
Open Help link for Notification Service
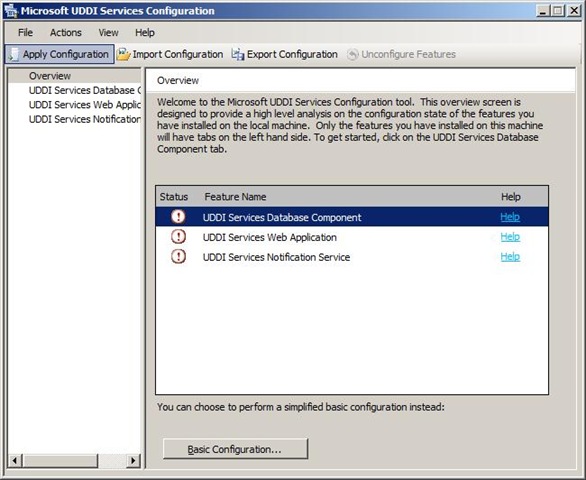pyautogui.click(x=510, y=256)
